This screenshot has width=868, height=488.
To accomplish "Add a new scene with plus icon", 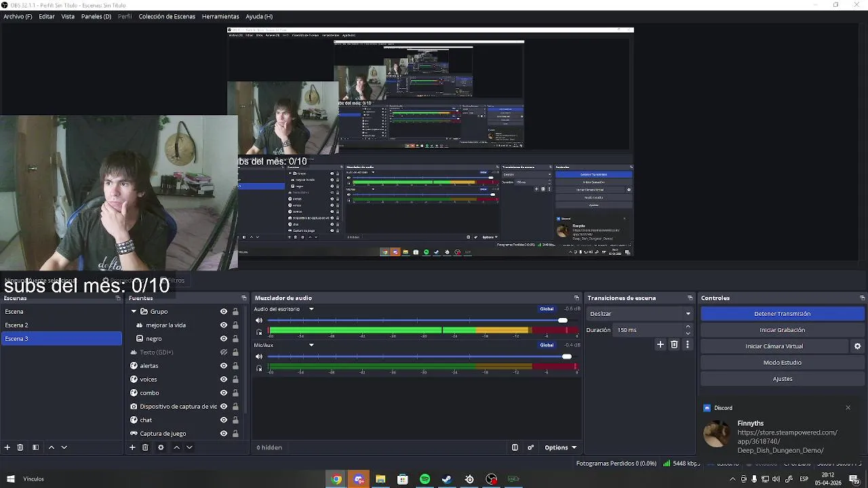I will coord(7,447).
